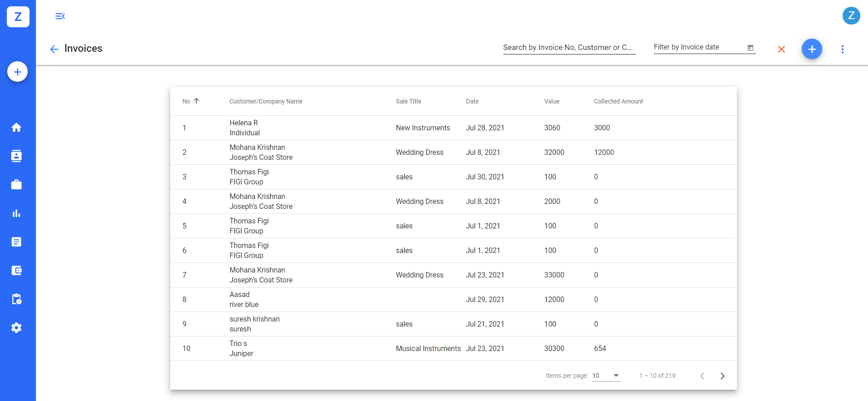Open the Items per page dropdown

tap(606, 376)
